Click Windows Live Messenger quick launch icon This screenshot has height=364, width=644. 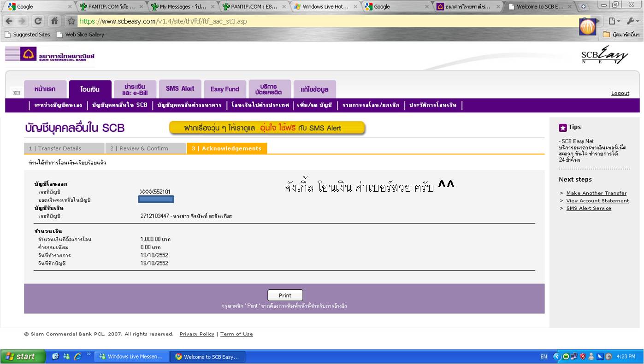(x=66, y=357)
